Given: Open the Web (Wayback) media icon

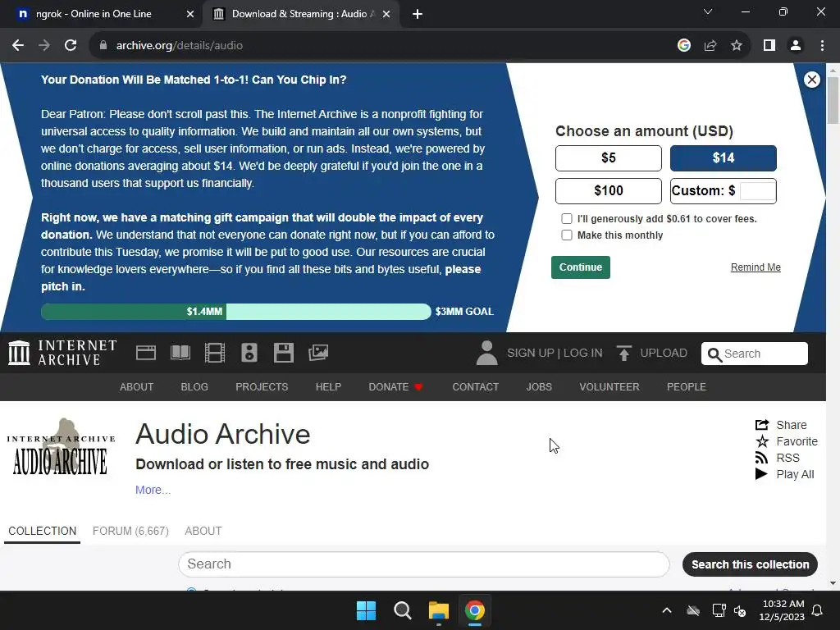Looking at the screenshot, I should (x=146, y=353).
